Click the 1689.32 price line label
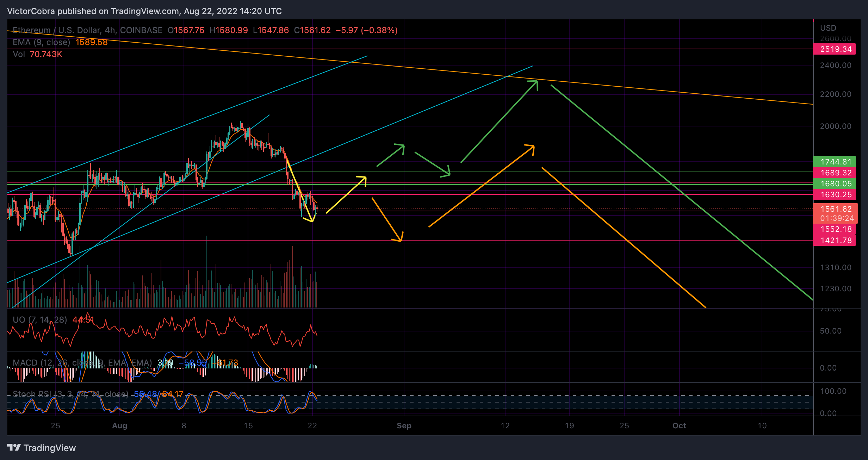 (x=835, y=173)
